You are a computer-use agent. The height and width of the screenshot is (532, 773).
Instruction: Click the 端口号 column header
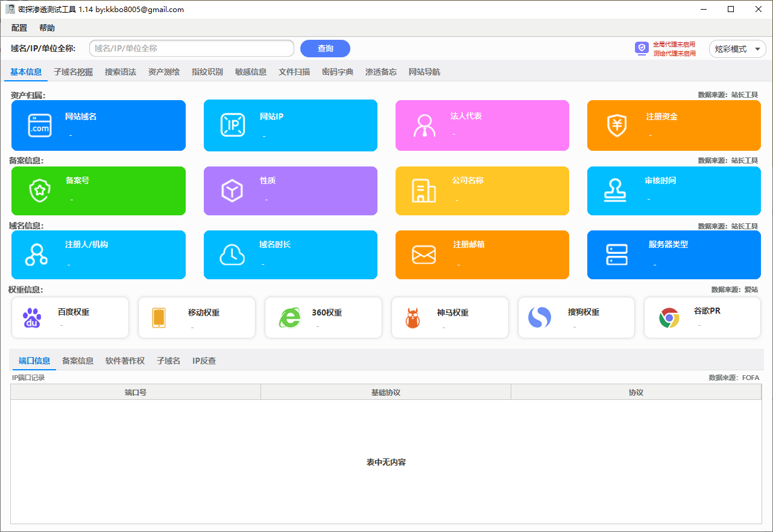136,392
